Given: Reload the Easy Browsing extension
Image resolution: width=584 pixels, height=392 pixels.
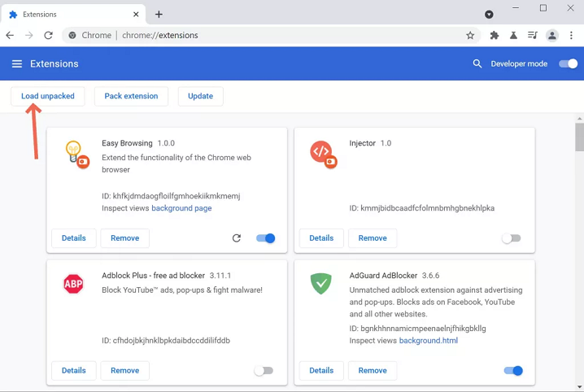Looking at the screenshot, I should pos(237,238).
